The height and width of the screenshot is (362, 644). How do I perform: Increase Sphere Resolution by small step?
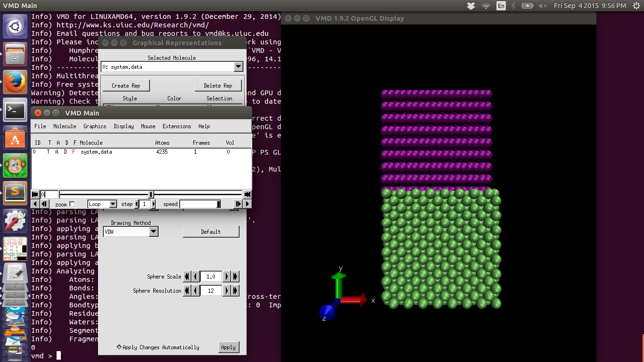tap(227, 291)
